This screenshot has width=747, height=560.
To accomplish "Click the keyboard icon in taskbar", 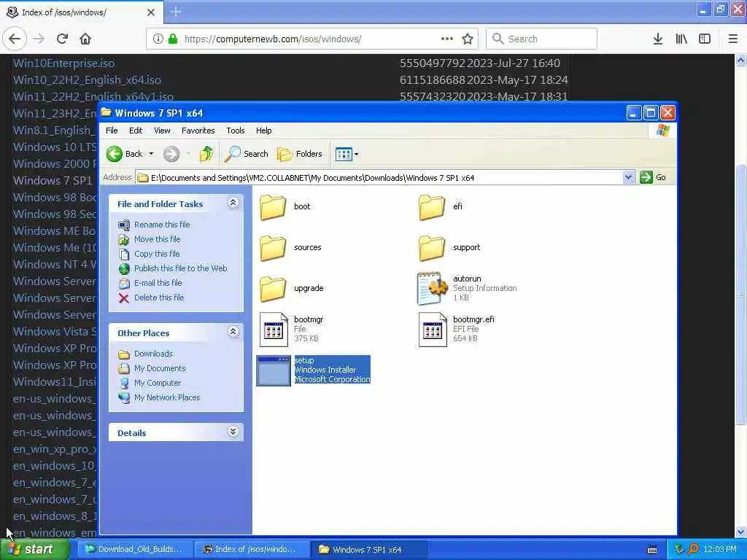I will pyautogui.click(x=652, y=550).
